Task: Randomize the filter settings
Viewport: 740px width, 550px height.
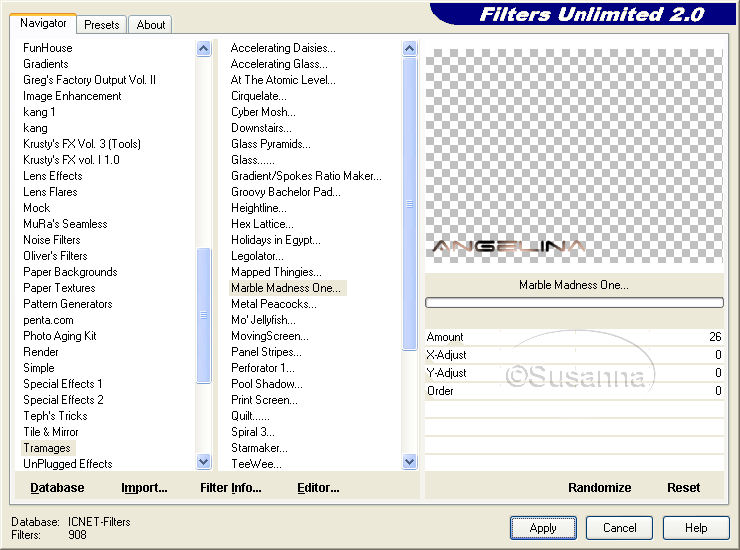Action: [599, 488]
